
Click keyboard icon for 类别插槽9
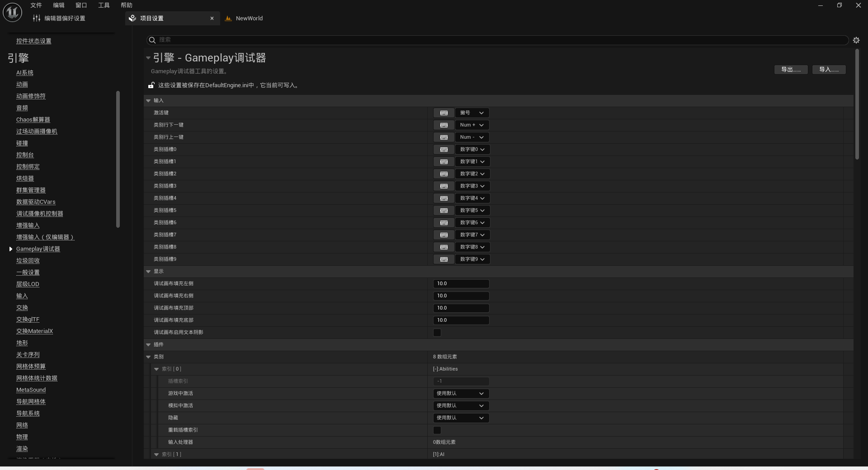point(444,259)
